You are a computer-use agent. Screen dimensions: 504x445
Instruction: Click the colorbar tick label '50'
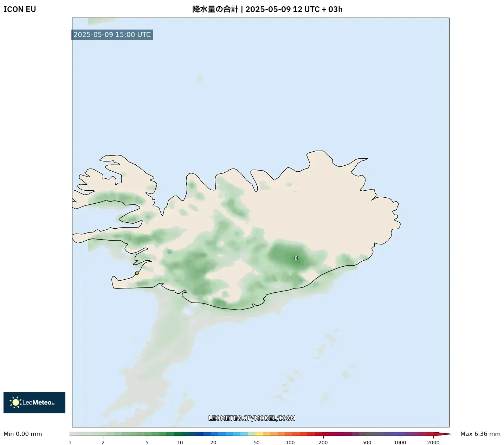(257, 443)
